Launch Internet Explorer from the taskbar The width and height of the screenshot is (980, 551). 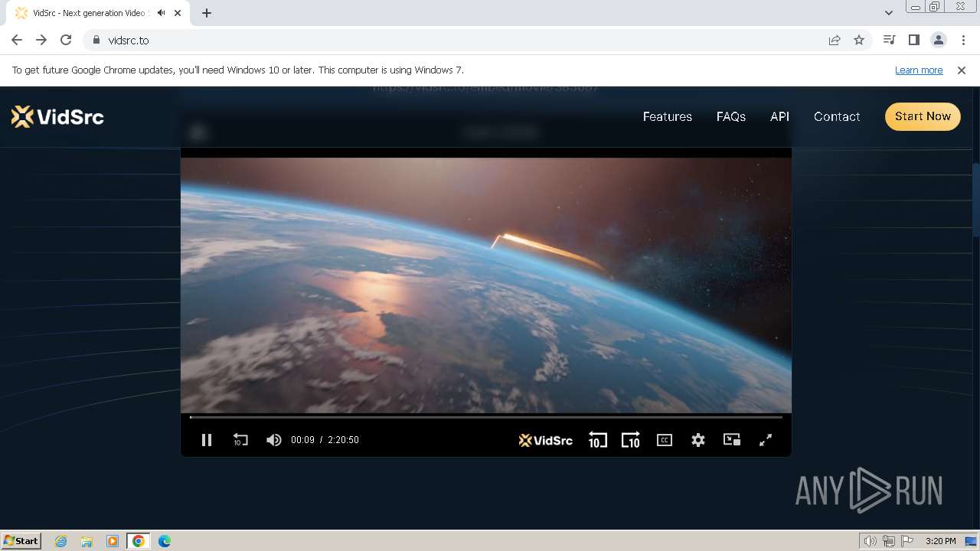pyautogui.click(x=61, y=541)
